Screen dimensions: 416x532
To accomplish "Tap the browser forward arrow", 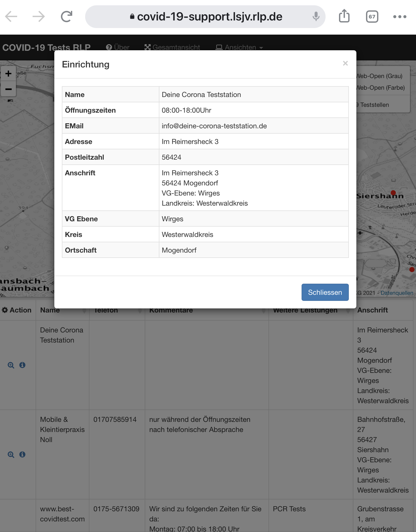I will pyautogui.click(x=39, y=17).
